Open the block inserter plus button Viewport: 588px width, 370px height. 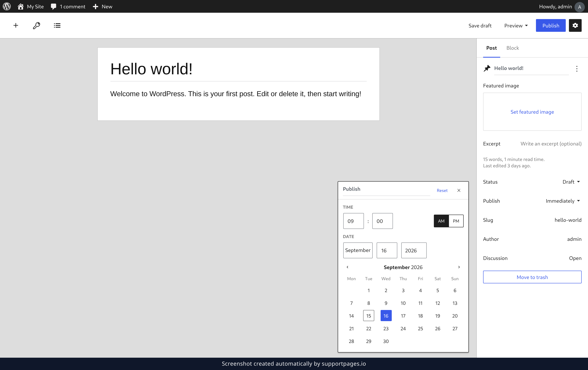click(x=16, y=25)
